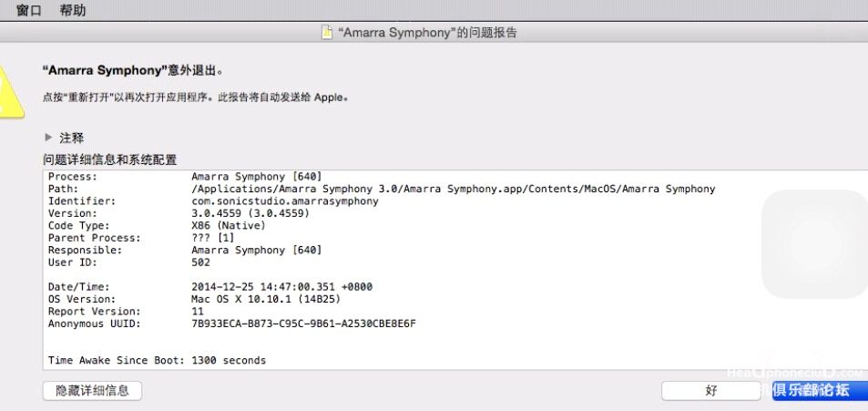
Task: Click the 点按"重新打开" description sentence
Action: 196,97
